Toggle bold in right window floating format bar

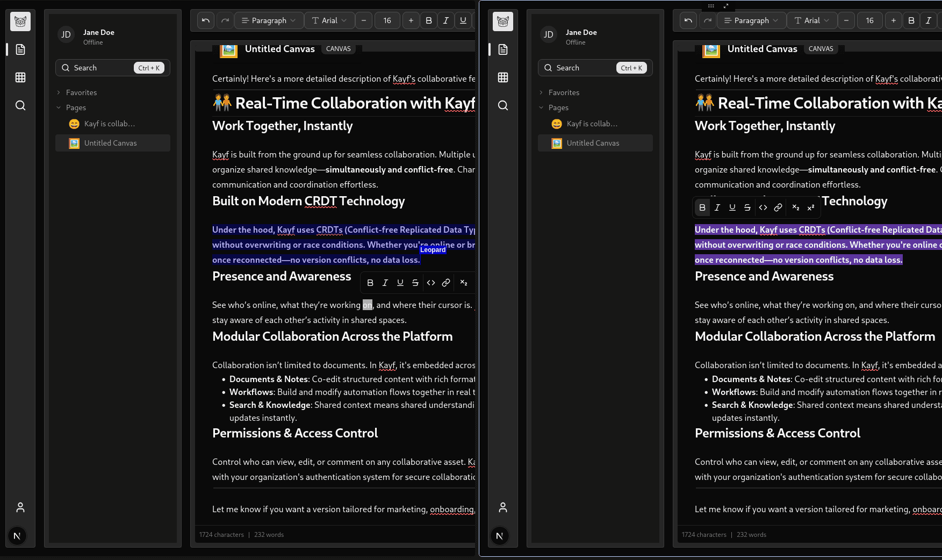click(x=702, y=207)
